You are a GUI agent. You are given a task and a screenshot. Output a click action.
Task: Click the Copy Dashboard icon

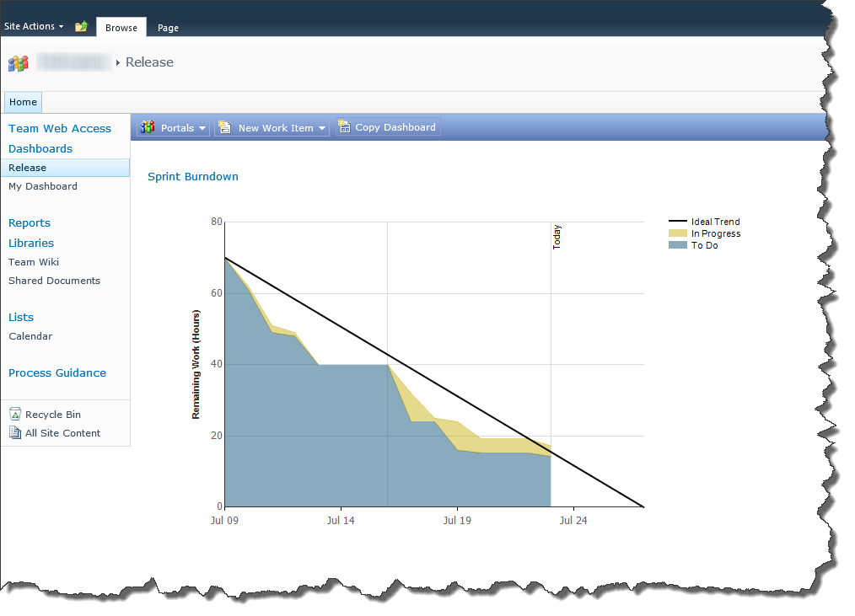pos(344,127)
